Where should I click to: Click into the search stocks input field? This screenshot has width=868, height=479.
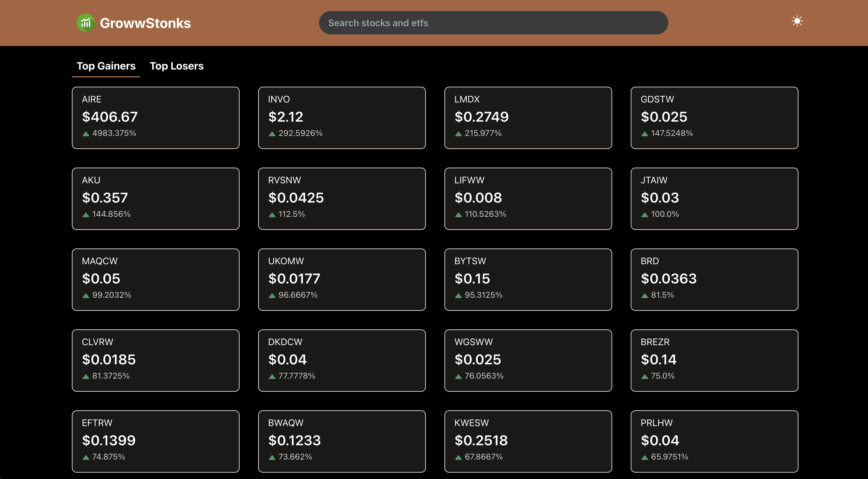point(493,23)
